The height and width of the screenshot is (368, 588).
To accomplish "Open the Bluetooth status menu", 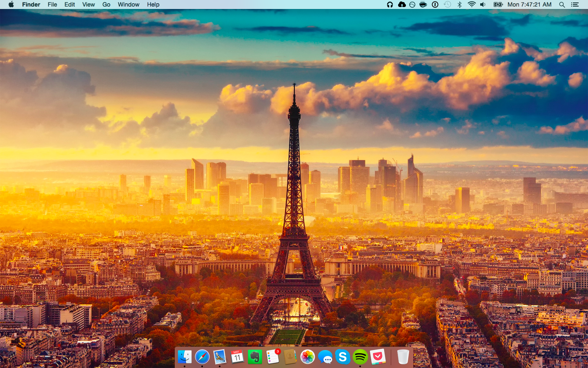I will pyautogui.click(x=459, y=4).
